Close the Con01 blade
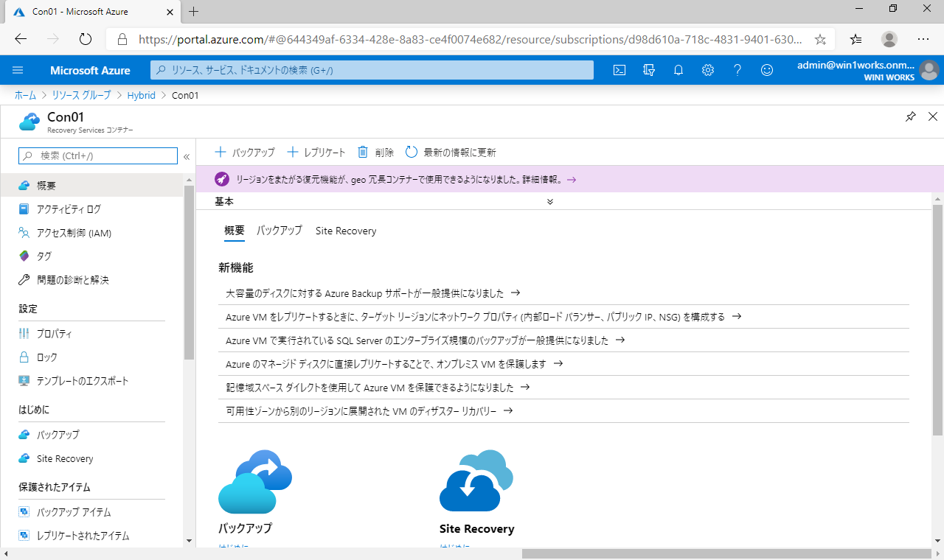Image resolution: width=944 pixels, height=560 pixels. [933, 116]
